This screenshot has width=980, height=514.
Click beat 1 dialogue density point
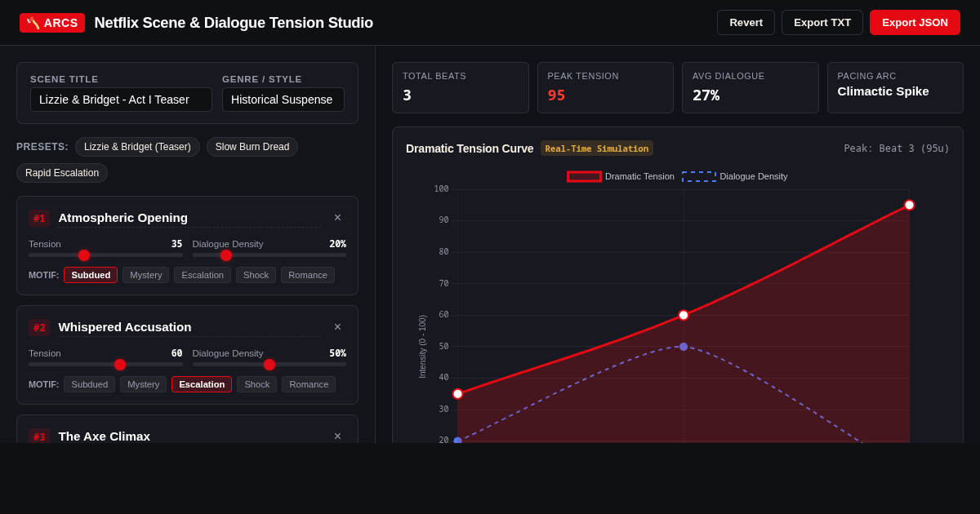click(x=457, y=441)
